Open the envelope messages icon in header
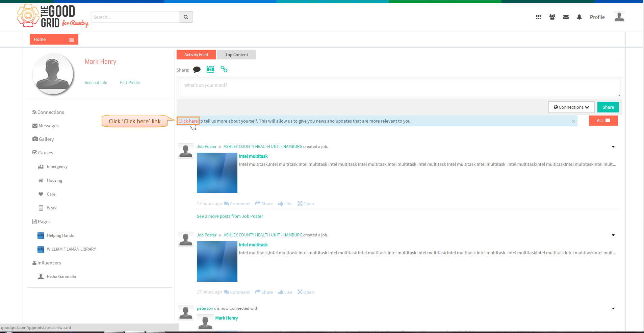This screenshot has width=644, height=333. click(566, 17)
